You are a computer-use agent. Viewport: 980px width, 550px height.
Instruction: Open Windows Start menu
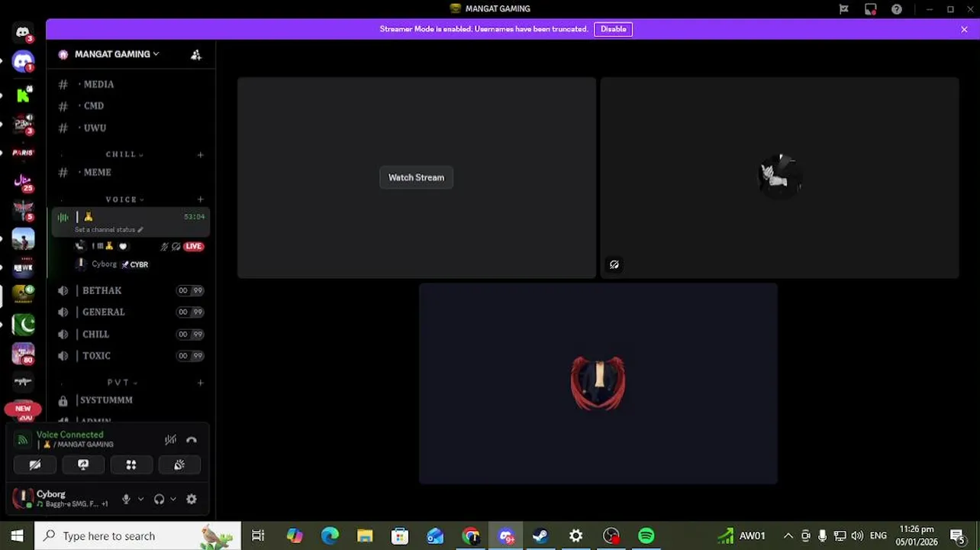point(17,535)
